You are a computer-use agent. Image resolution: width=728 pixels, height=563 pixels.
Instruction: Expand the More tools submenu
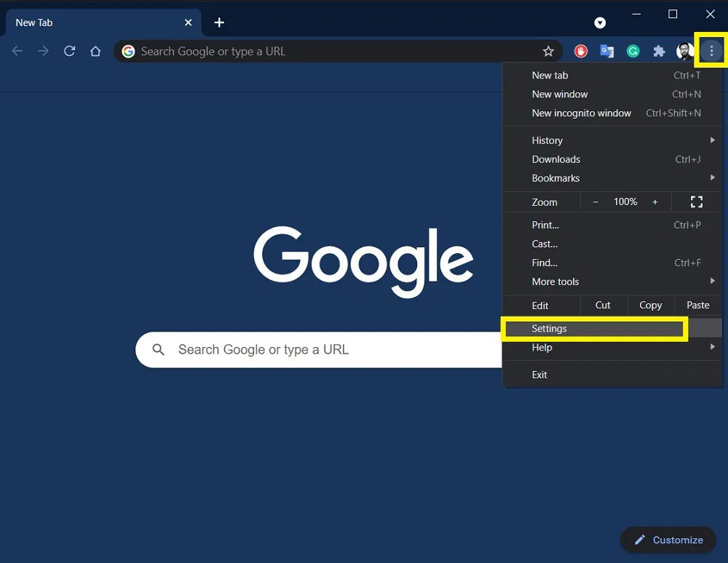(x=555, y=281)
